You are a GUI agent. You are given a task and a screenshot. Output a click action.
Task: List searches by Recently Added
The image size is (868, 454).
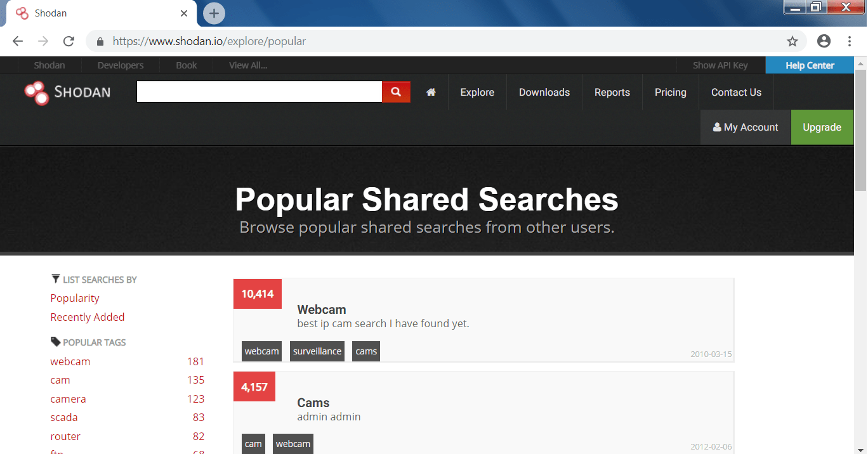point(88,317)
